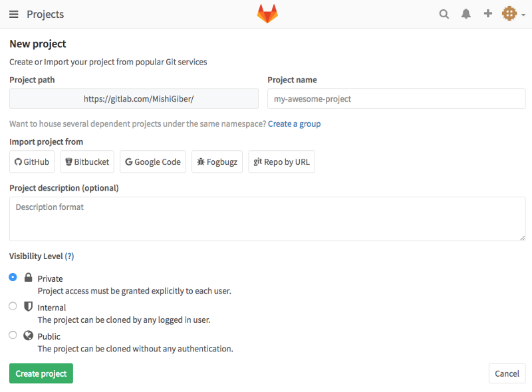Import project from Google Code
Screen dimensions: 532x392
pyautogui.click(x=152, y=161)
